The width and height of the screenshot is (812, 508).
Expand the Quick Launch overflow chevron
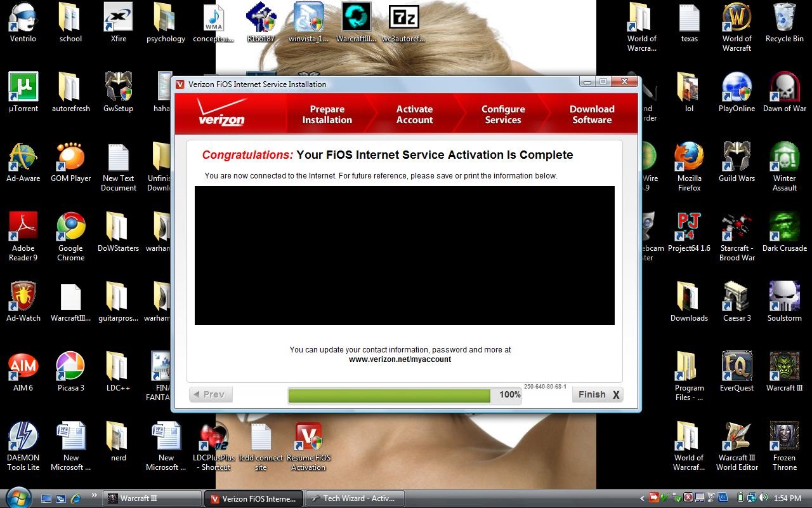95,496
